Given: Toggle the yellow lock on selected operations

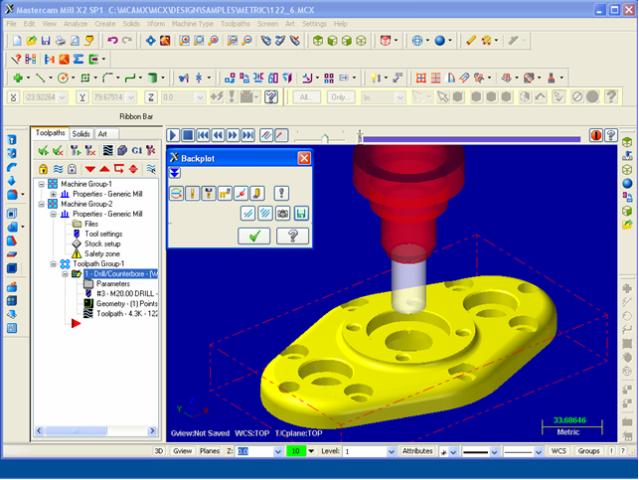Looking at the screenshot, I should point(43,169).
